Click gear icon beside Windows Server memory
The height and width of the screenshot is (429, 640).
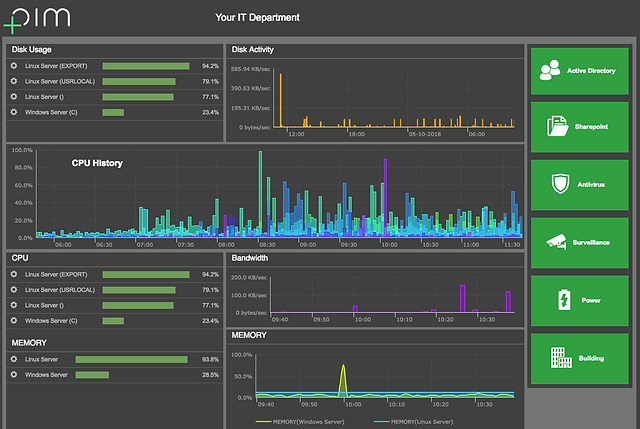pos(14,374)
